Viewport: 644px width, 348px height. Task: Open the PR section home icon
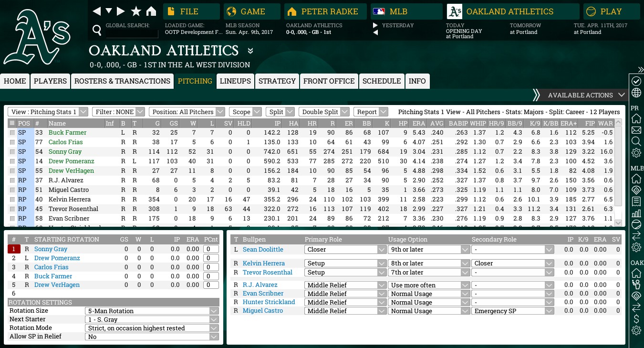636,118
